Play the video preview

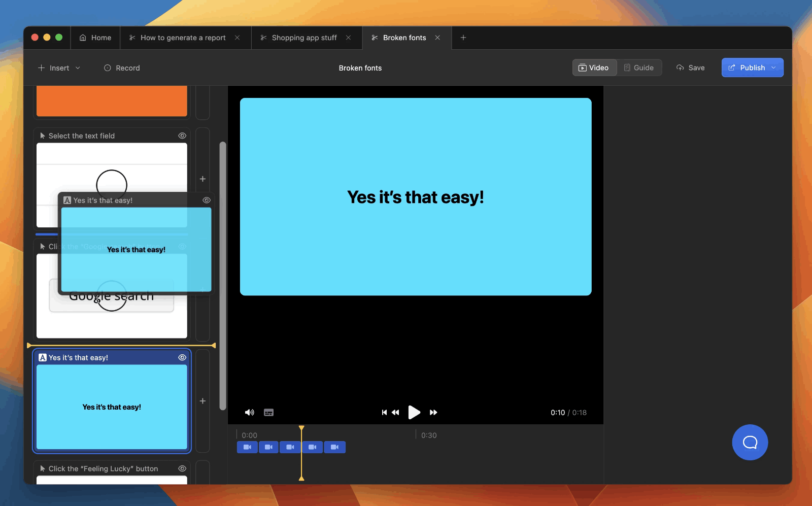(414, 412)
